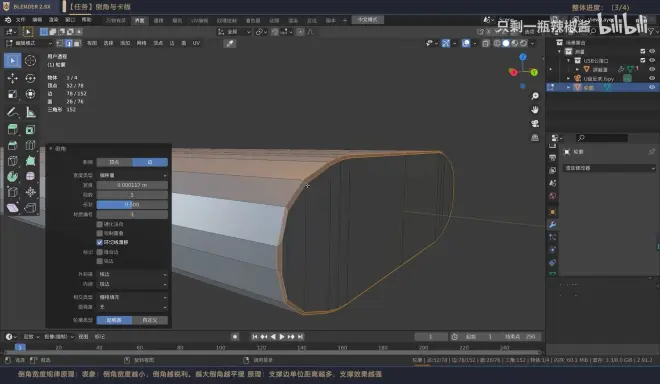Select the Shear tool
Viewport: 660px width, 384px height.
[13, 208]
